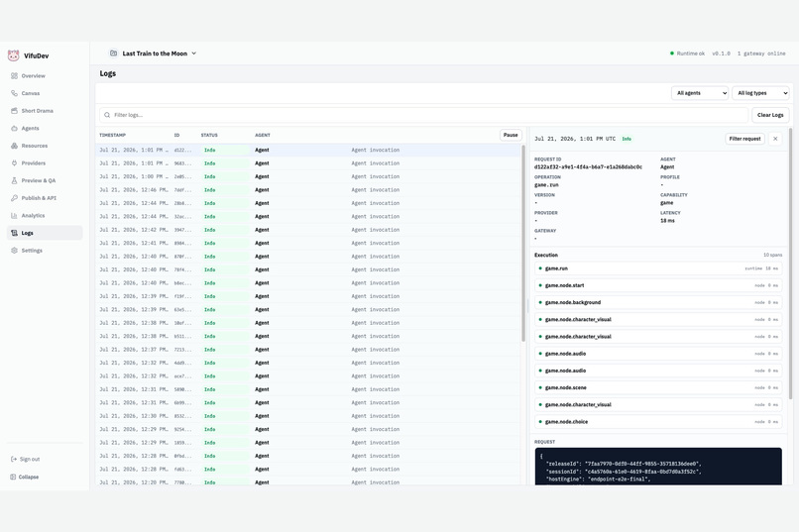Open Canvas via its sidebar icon
This screenshot has height=532, width=799.
point(14,93)
